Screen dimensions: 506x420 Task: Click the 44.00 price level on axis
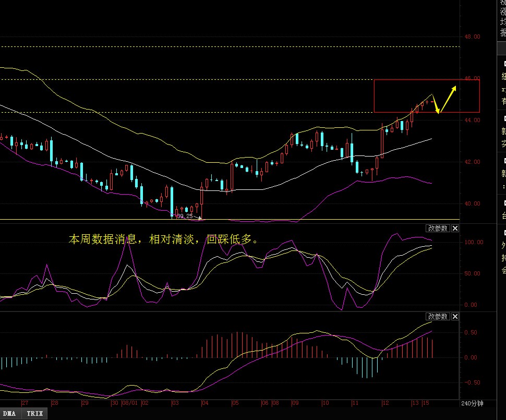click(x=472, y=121)
